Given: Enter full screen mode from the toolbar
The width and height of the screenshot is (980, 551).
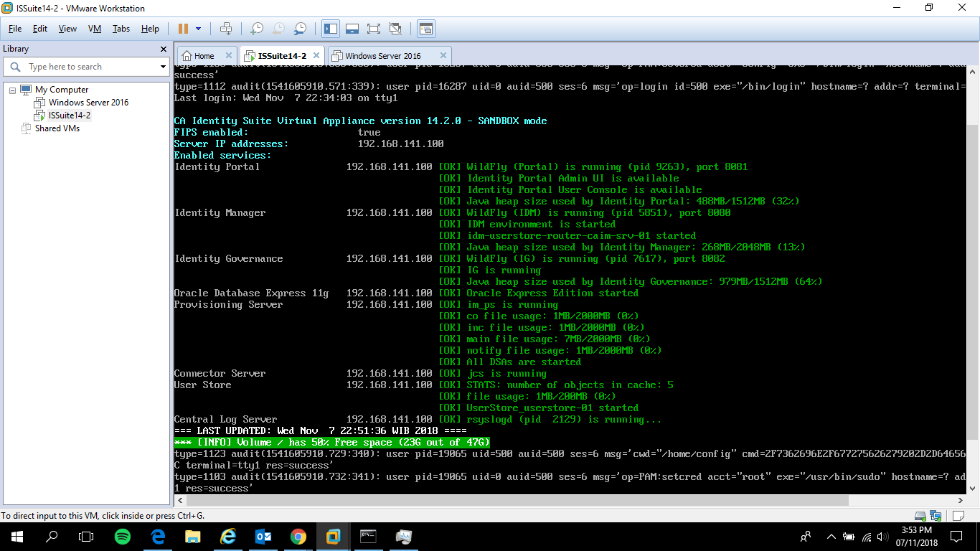Looking at the screenshot, I should click(x=373, y=29).
